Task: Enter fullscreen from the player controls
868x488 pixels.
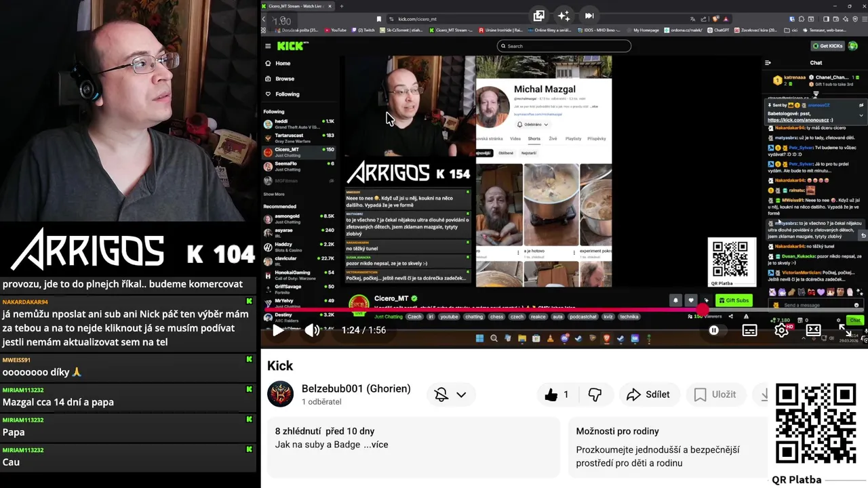Action: point(846,331)
